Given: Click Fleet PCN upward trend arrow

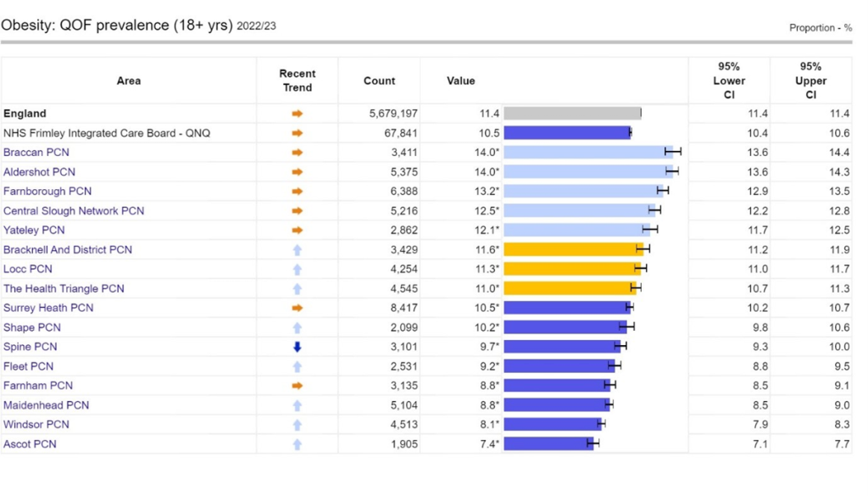Looking at the screenshot, I should point(298,366).
